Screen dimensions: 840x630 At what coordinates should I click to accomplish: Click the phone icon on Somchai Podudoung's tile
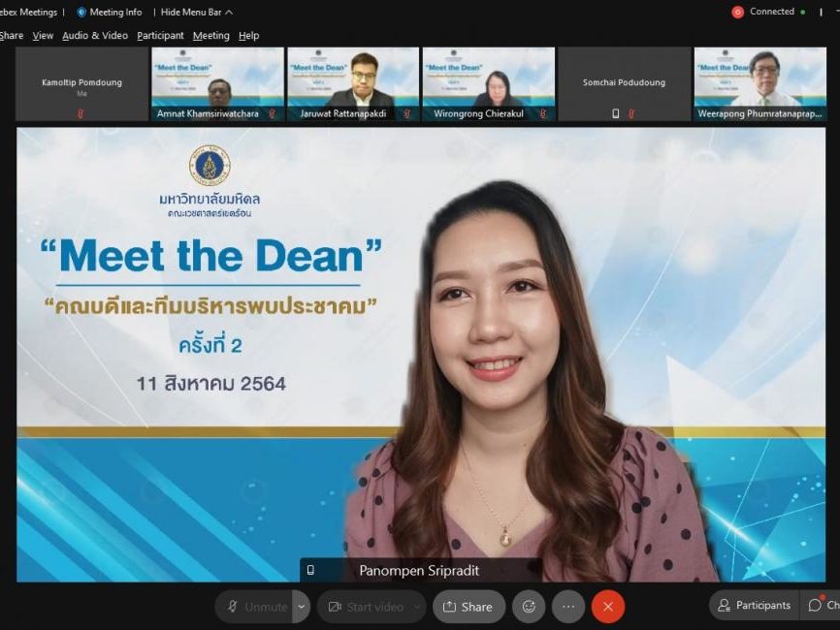coord(616,113)
